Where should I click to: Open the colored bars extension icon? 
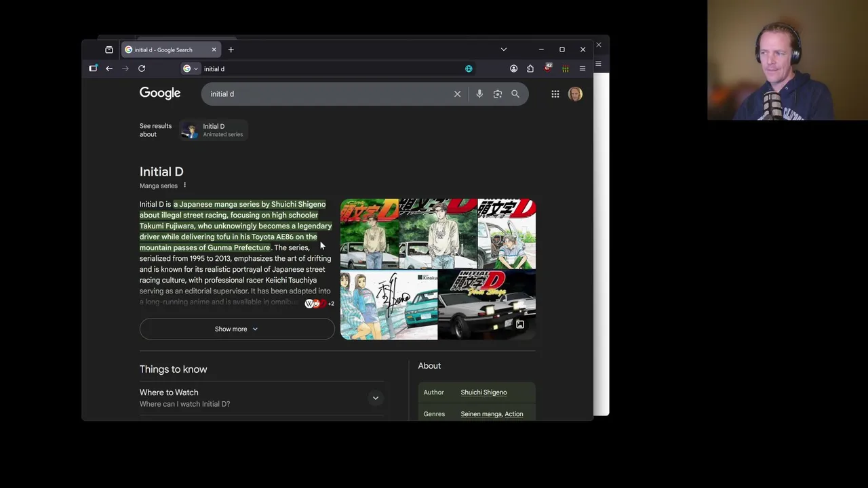pos(565,68)
